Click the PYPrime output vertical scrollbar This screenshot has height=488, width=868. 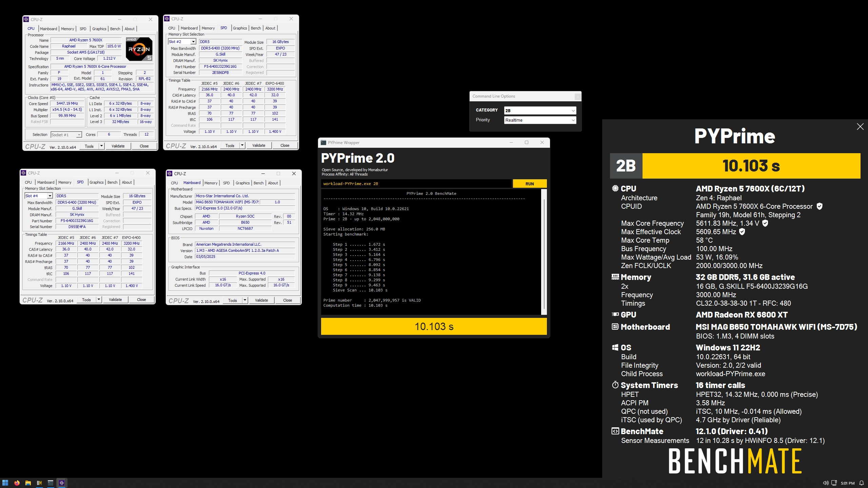click(544, 254)
